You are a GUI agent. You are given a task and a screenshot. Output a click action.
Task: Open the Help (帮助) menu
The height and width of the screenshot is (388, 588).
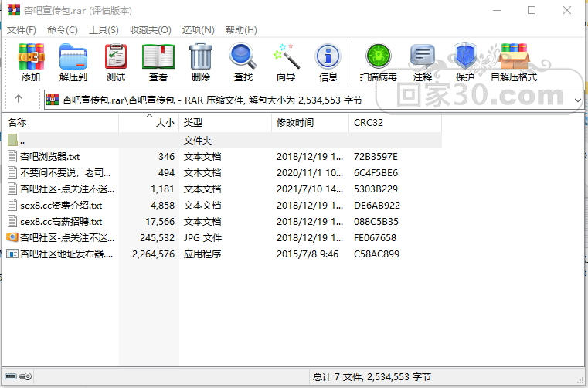241,30
